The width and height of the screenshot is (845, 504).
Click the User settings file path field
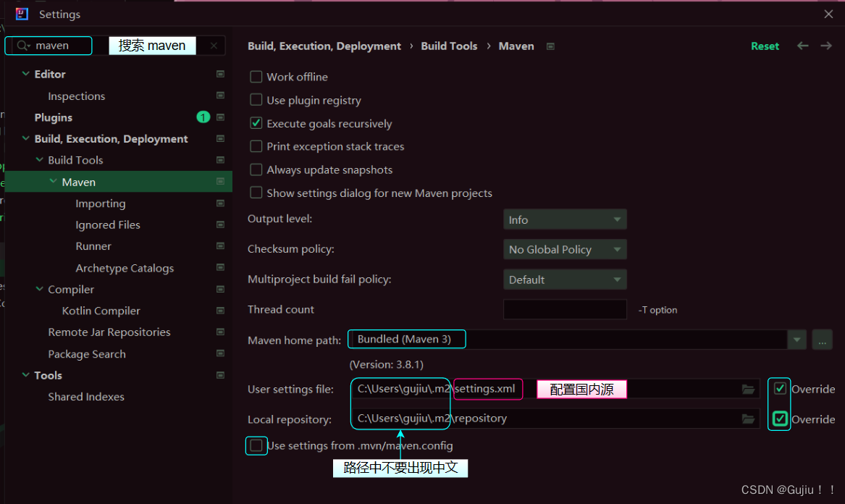(555, 389)
